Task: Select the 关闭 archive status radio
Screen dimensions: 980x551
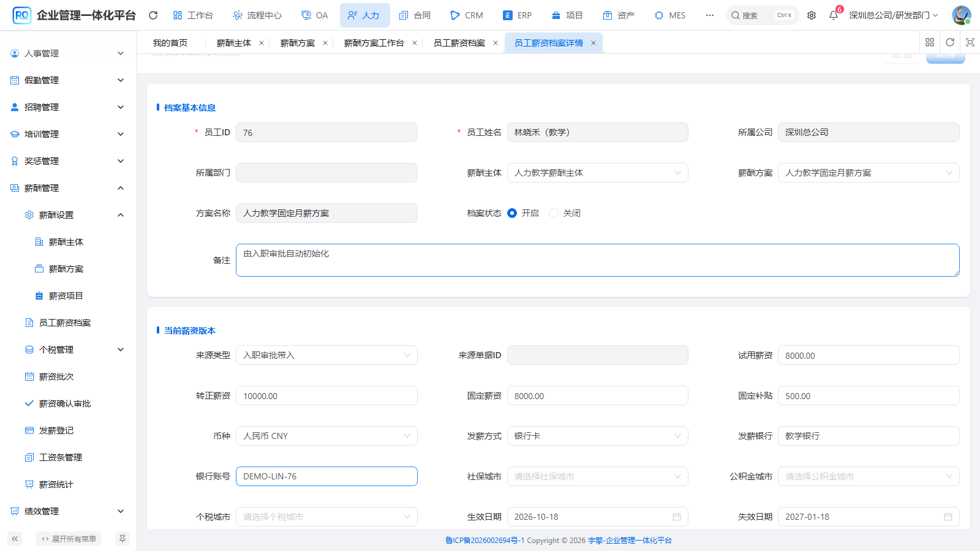Action: click(x=554, y=213)
